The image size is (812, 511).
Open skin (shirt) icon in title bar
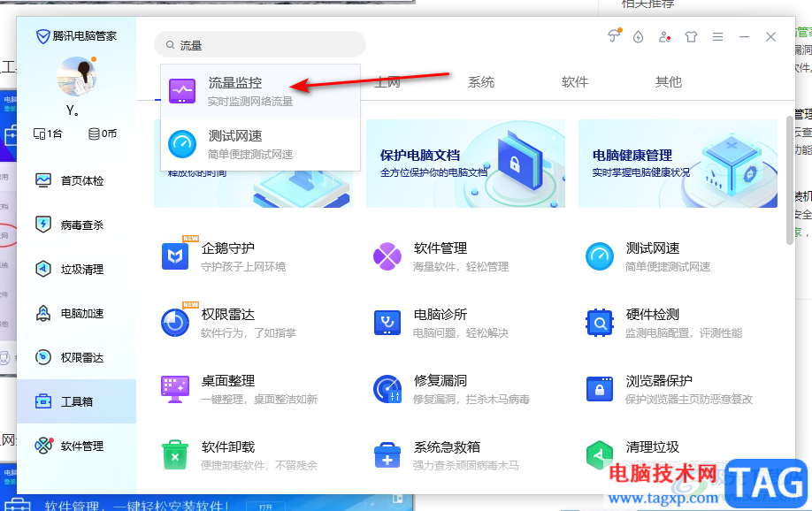pyautogui.click(x=692, y=37)
